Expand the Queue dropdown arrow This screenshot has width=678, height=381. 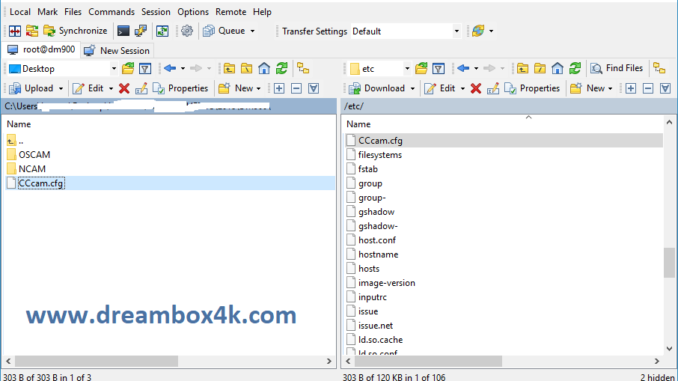click(253, 31)
